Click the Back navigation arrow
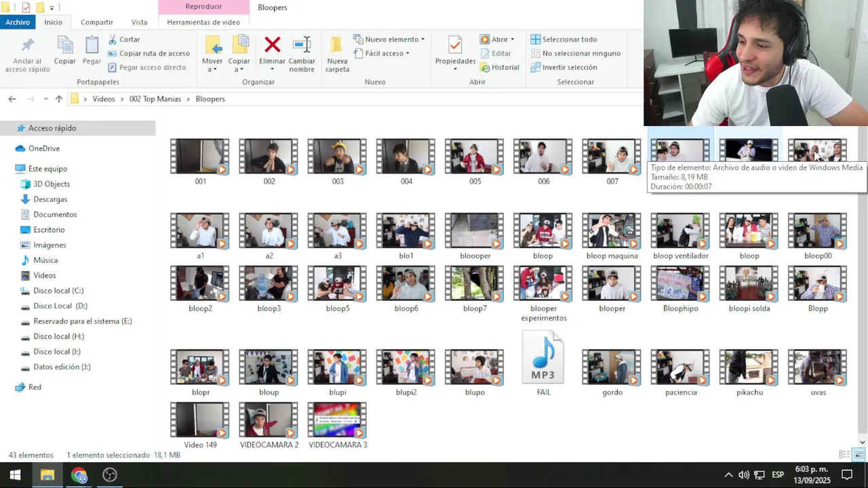 click(x=12, y=99)
